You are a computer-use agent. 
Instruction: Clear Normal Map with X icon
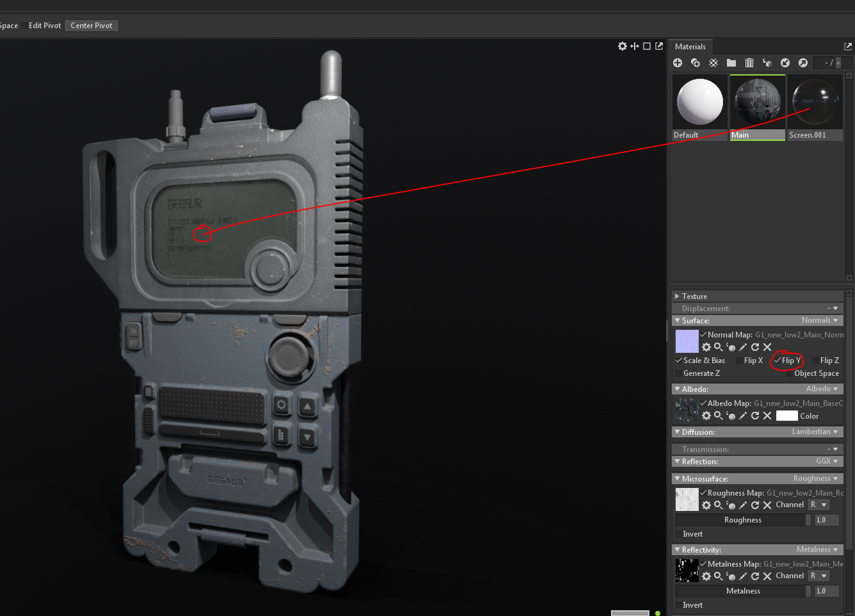click(x=767, y=347)
